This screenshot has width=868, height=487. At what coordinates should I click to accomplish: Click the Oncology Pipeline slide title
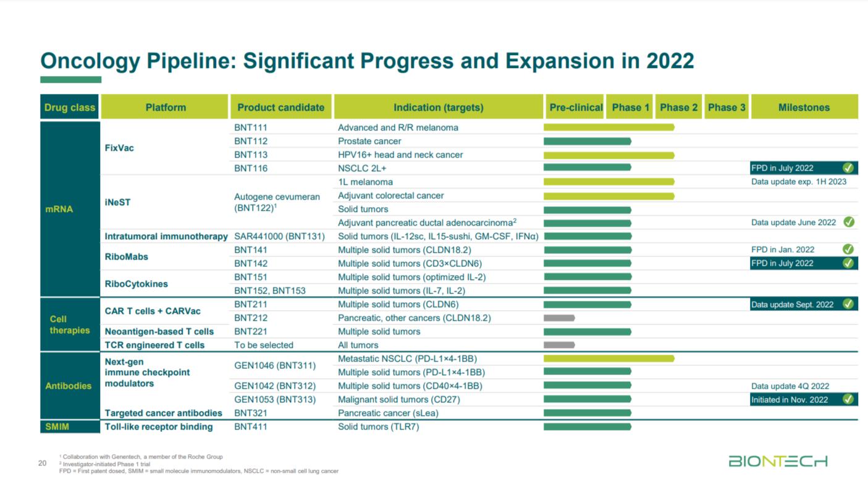(367, 61)
